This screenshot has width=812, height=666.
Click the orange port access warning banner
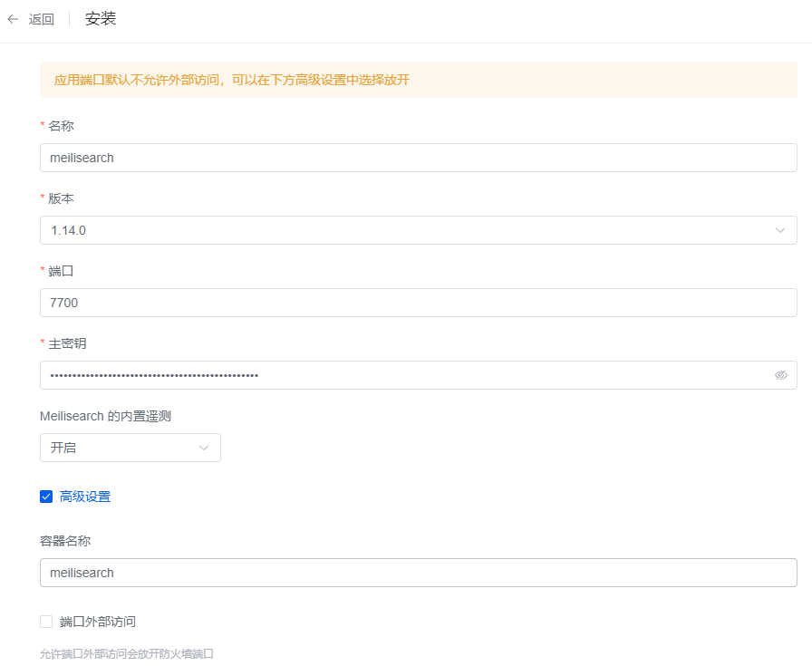418,80
